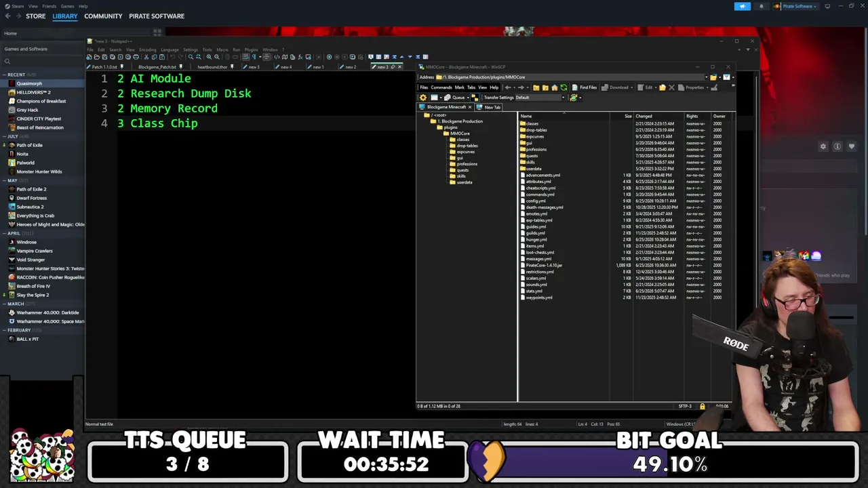Screen dimensions: 868x488
Task: Click the WinSCP Forward arrow
Action: (x=521, y=87)
